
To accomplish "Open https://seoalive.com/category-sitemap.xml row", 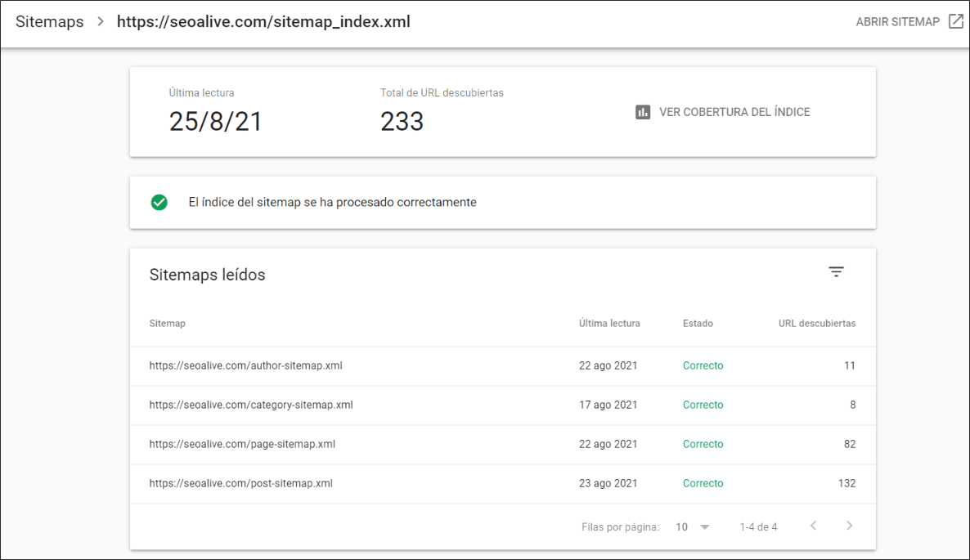I will click(251, 405).
